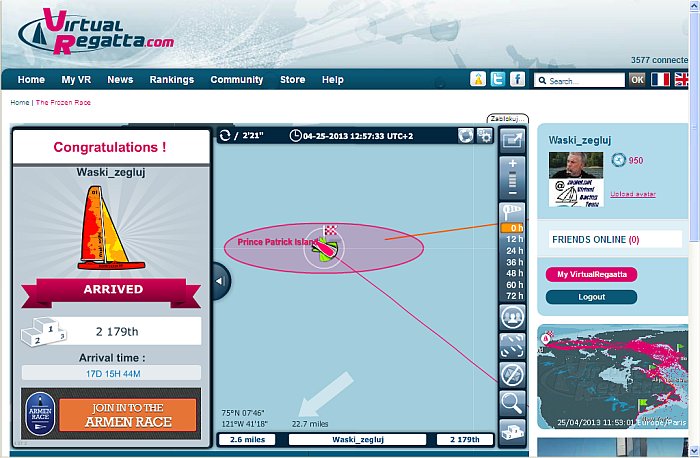
Task: Open the My VR menu
Action: tap(76, 80)
